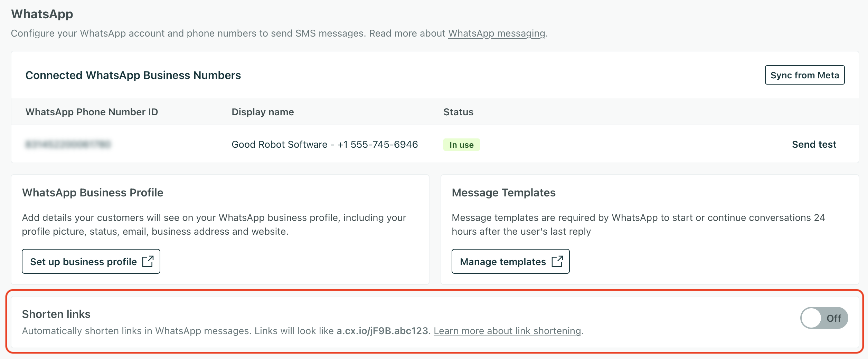Click Send test for Good Robot Software
868x359 pixels.
click(x=814, y=144)
